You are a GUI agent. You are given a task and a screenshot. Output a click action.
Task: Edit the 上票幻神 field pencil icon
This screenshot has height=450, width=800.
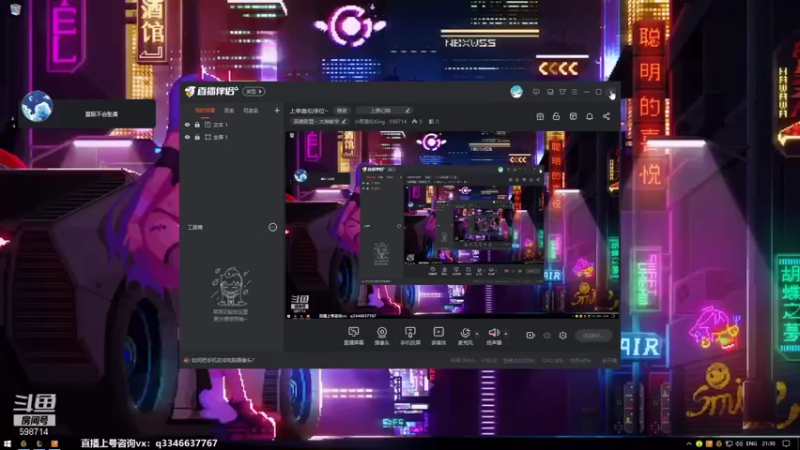tap(407, 111)
